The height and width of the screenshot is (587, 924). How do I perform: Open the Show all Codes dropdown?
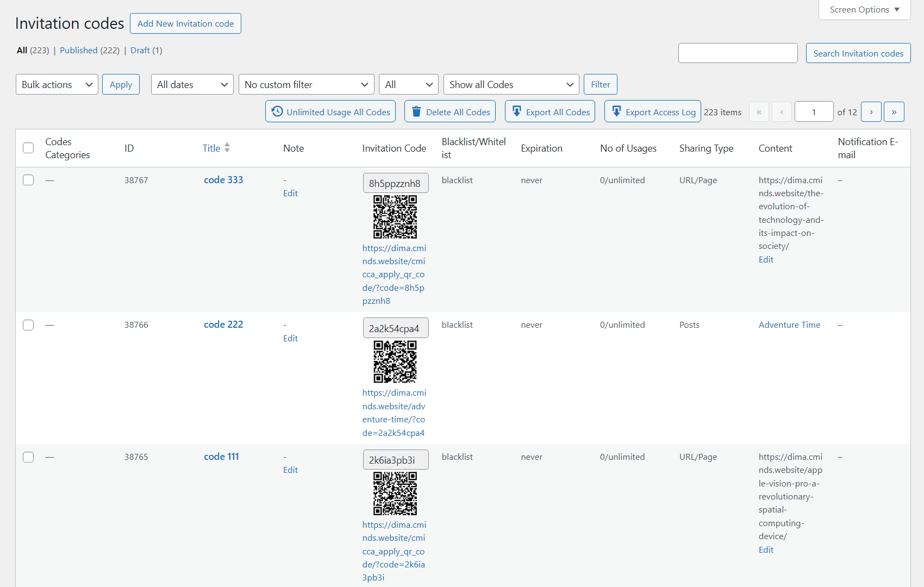point(511,84)
